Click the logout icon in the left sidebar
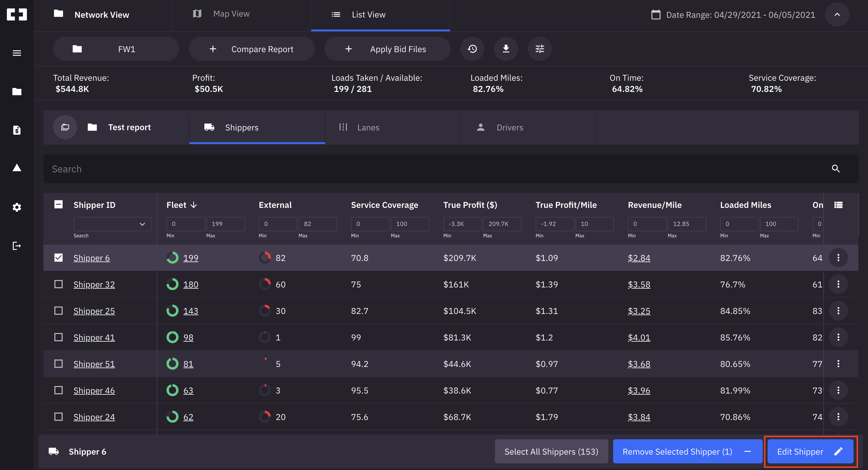This screenshot has height=470, width=868. tap(17, 246)
